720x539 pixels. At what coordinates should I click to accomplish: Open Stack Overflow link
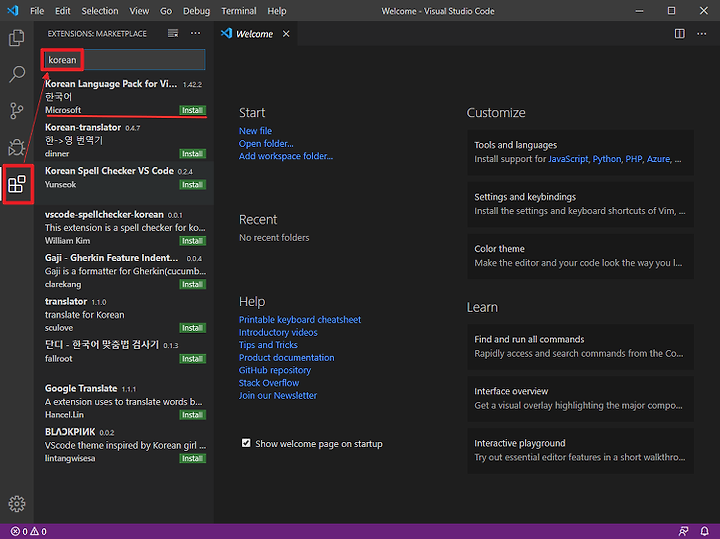tap(269, 383)
